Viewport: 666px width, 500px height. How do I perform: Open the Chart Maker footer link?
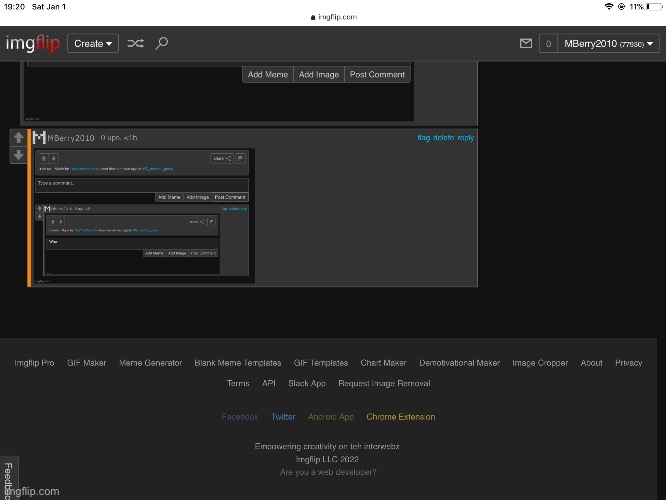384,363
